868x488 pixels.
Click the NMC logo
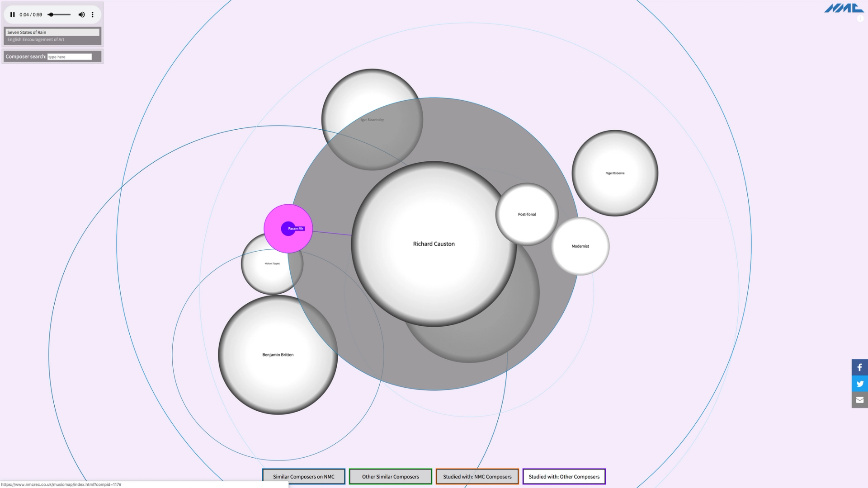(843, 8)
